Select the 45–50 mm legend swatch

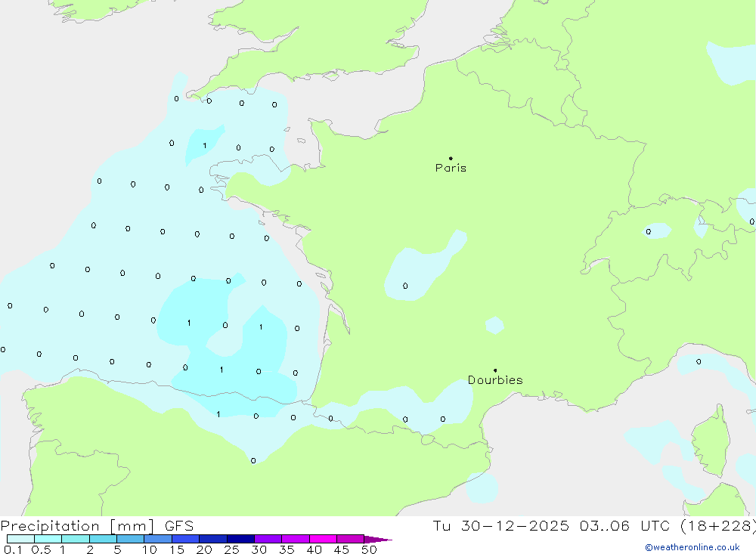(x=351, y=539)
